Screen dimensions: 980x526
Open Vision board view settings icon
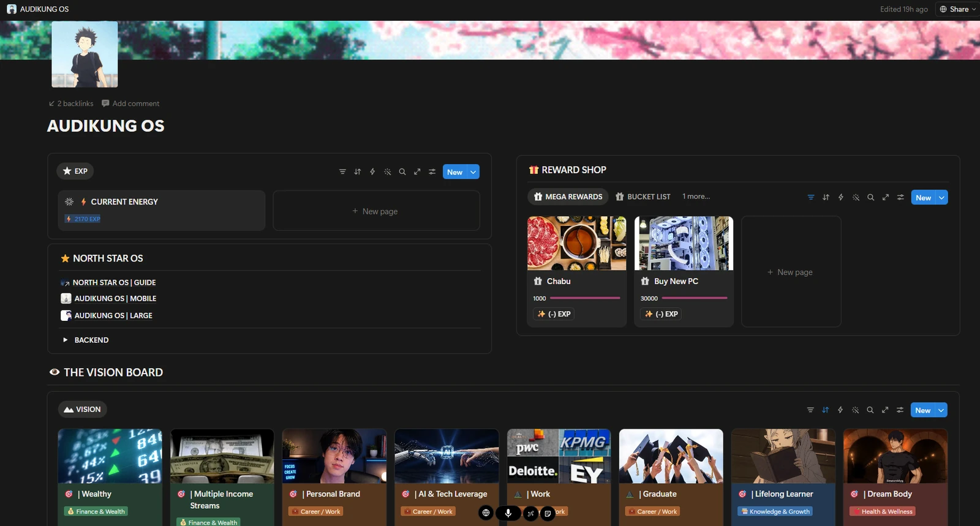pos(900,410)
